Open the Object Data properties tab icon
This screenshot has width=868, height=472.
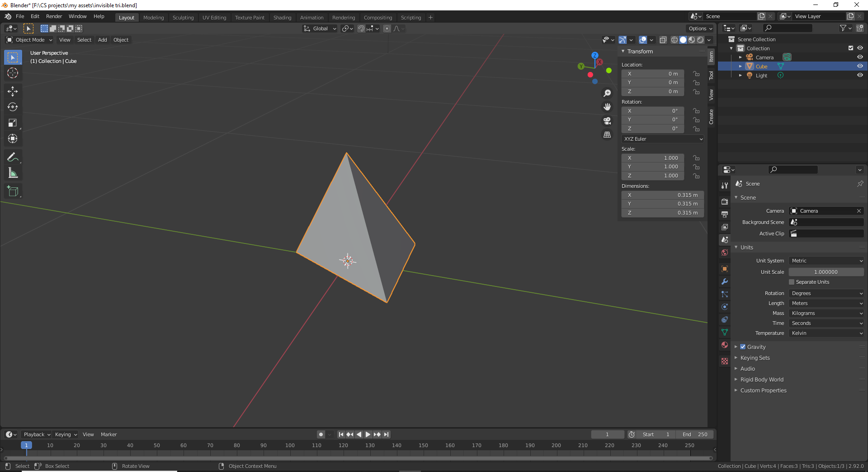(x=725, y=332)
